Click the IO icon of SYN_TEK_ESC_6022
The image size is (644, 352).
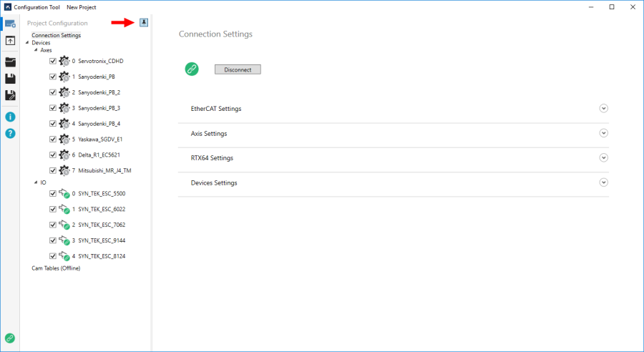coord(64,209)
